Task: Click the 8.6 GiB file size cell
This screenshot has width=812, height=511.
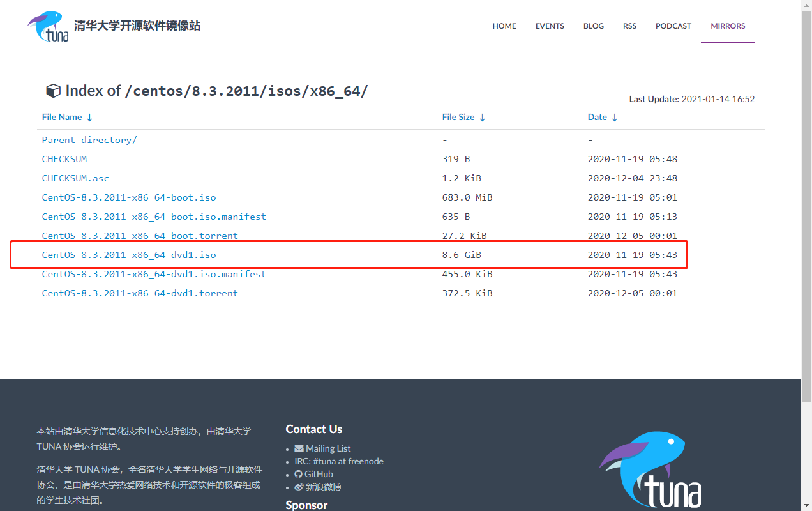Action: click(462, 255)
